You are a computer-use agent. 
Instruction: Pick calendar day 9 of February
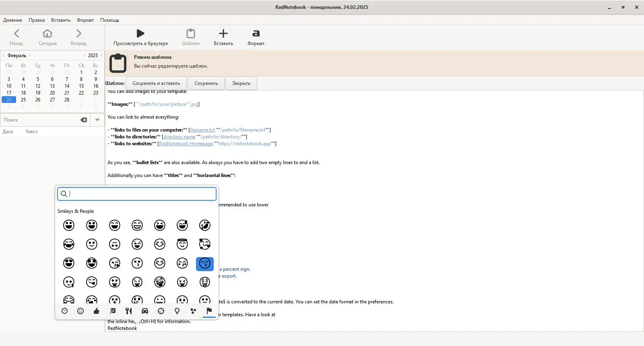click(96, 79)
